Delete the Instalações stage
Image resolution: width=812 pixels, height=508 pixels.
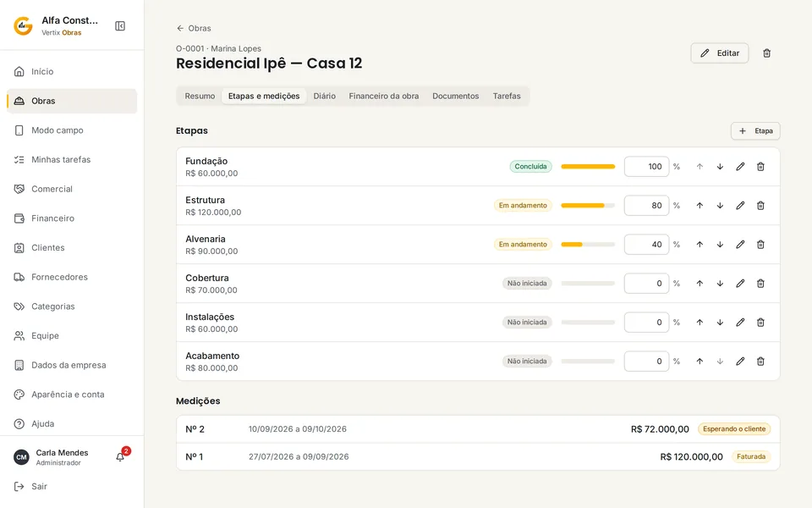[760, 322]
